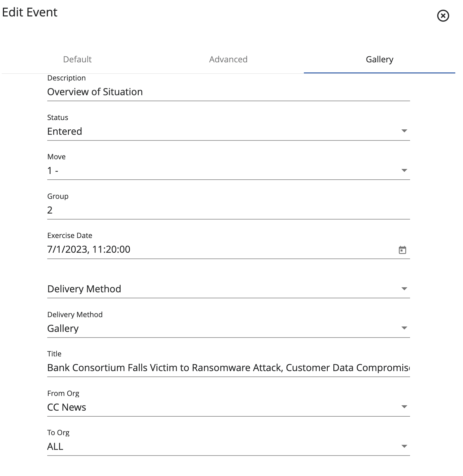Screen dimensions: 463x476
Task: Click the '1 -' Move value
Action: (53, 171)
